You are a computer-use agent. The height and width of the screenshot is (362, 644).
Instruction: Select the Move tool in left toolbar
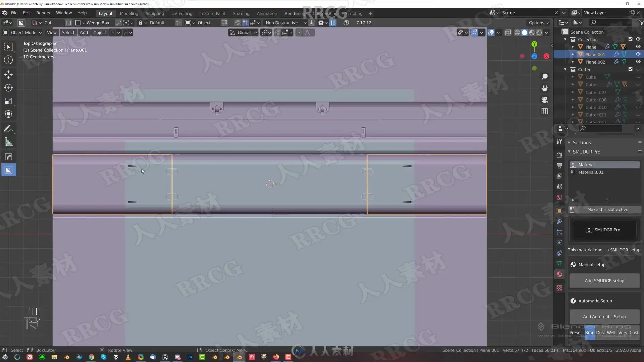[8, 74]
